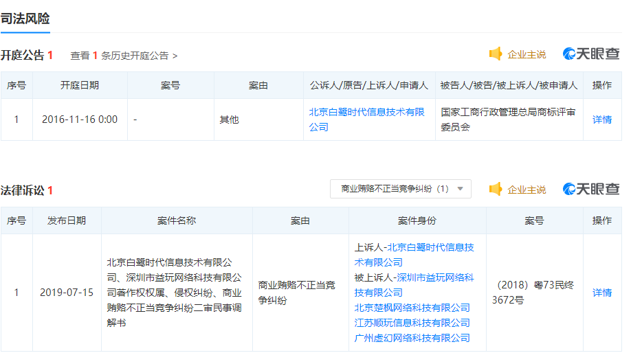Click the case name text ending 二审民事调解书

pos(175,293)
